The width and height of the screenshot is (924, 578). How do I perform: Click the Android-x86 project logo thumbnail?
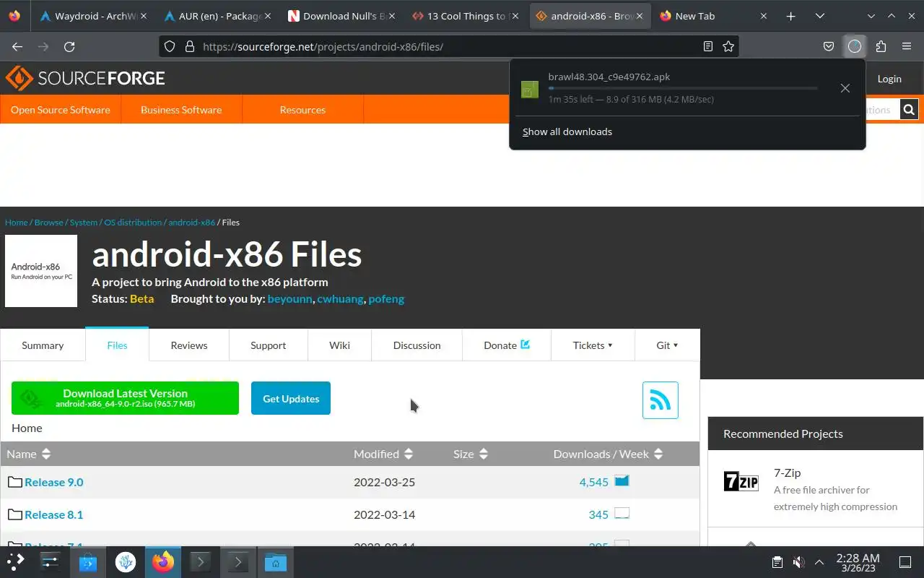pyautogui.click(x=41, y=271)
